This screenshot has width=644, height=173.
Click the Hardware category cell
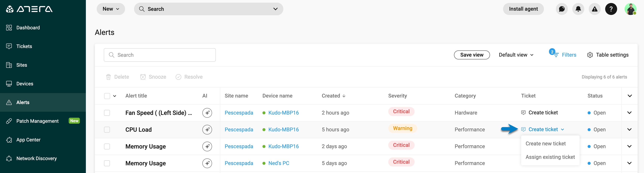[x=466, y=113]
